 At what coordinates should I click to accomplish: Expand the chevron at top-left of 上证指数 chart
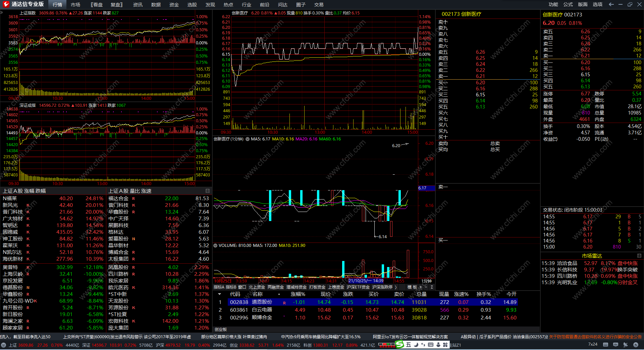pos(2,13)
